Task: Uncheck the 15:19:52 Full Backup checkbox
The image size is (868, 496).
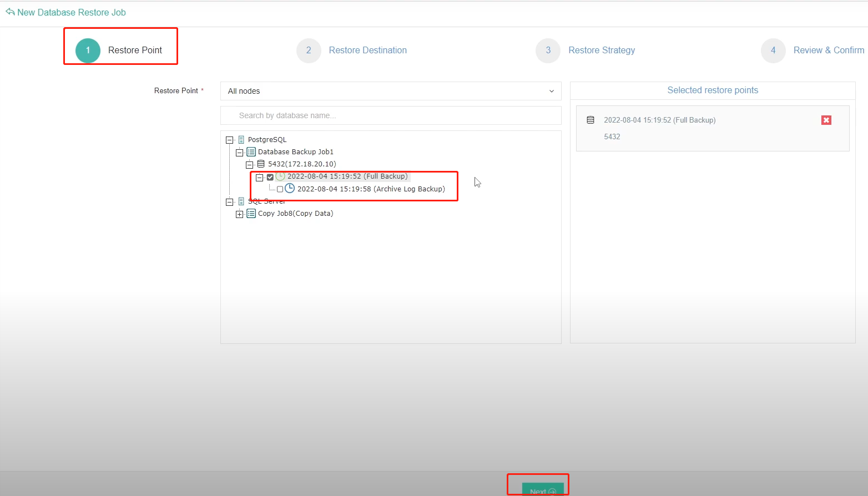Action: 270,178
